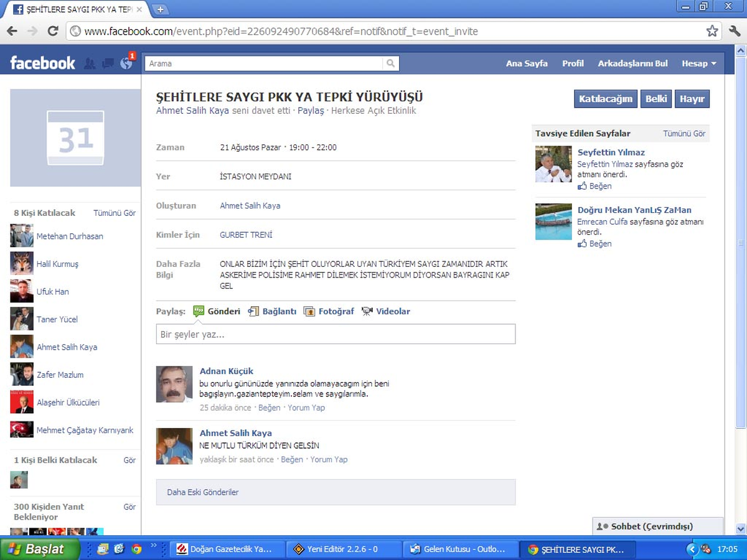The height and width of the screenshot is (560, 747).
Task: Like Doğru Mekan YanLış ZaMan via Beğen
Action: click(594, 243)
